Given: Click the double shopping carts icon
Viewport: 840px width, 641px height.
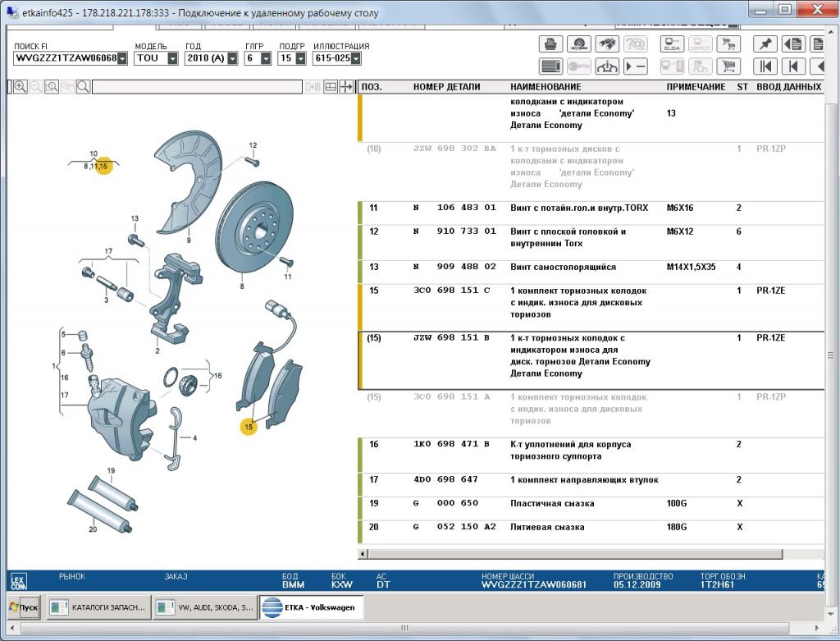Looking at the screenshot, I should point(728,44).
